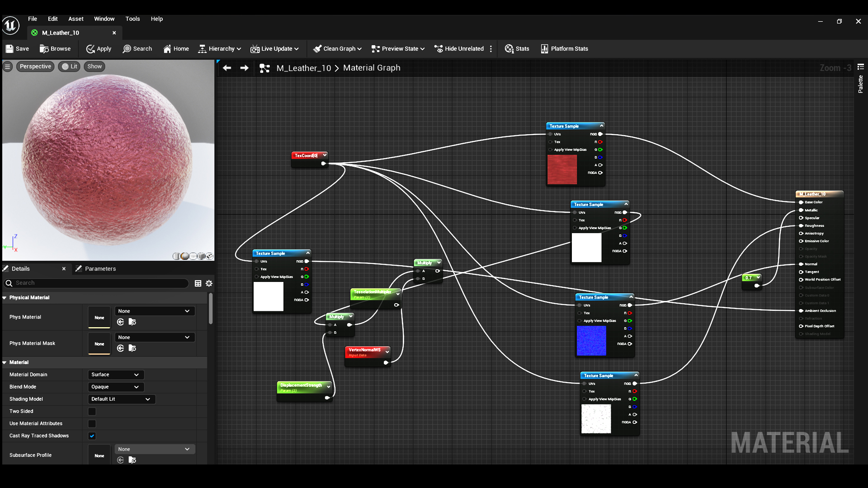Open the Blend Mode dropdown
The height and width of the screenshot is (488, 868).
[x=115, y=387]
